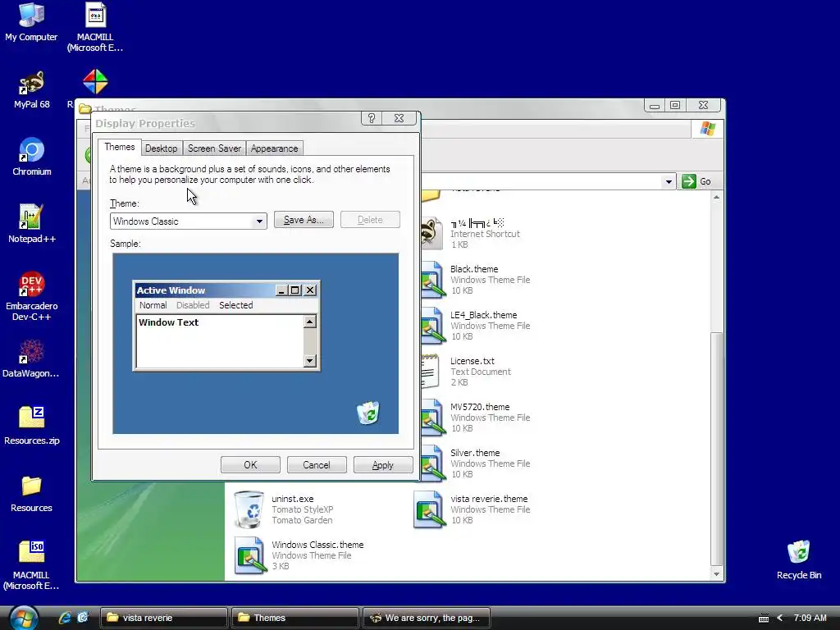840x630 pixels.
Task: Click the OK button in Display Properties
Action: [x=250, y=465]
